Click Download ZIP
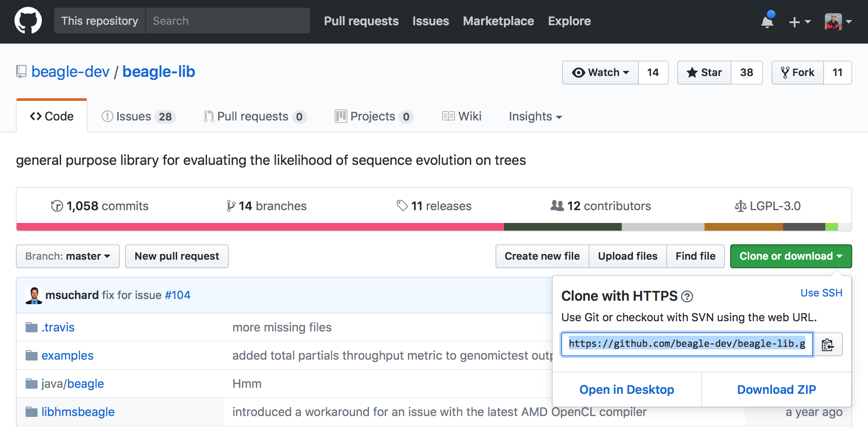Image resolution: width=868 pixels, height=428 pixels. tap(777, 390)
